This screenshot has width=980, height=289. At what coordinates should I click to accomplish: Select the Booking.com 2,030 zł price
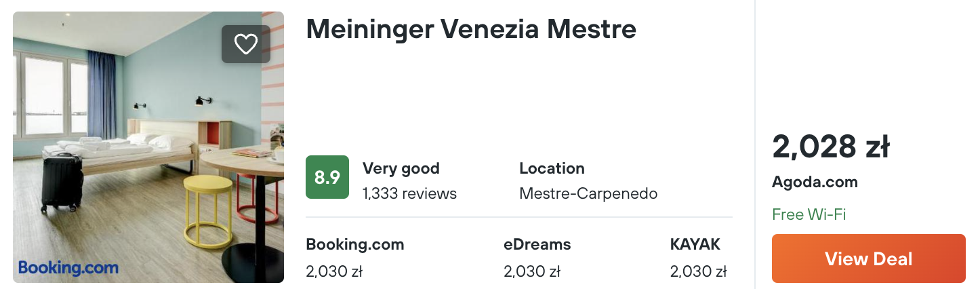[x=334, y=271]
